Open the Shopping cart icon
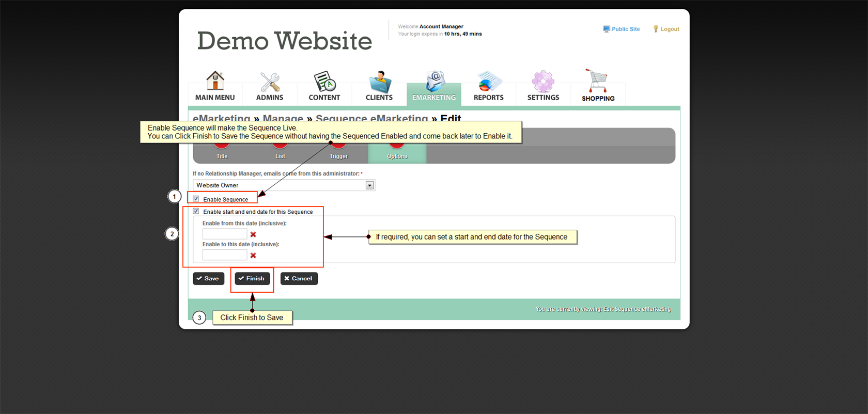The height and width of the screenshot is (414, 868). (597, 82)
